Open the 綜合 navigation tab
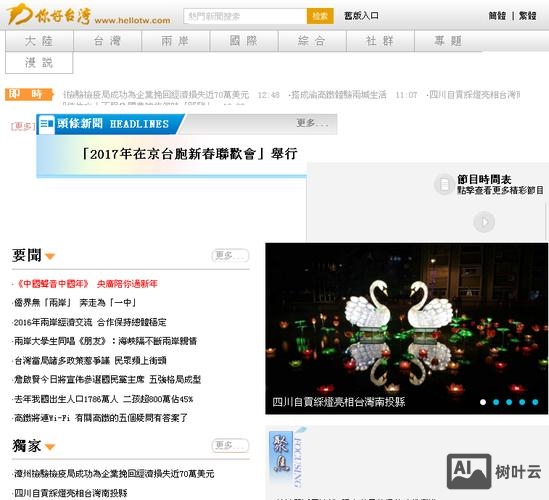 pyautogui.click(x=312, y=41)
